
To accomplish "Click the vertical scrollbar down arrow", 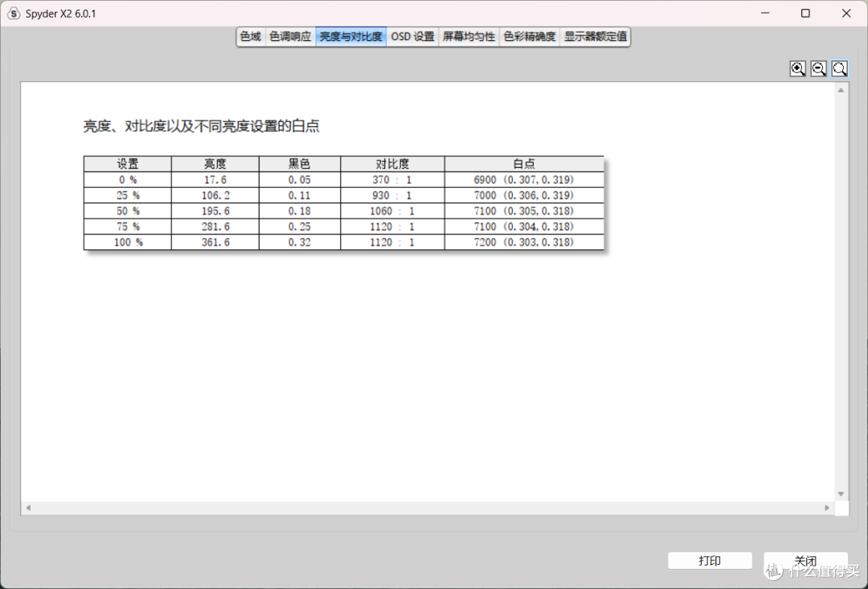I will [841, 494].
